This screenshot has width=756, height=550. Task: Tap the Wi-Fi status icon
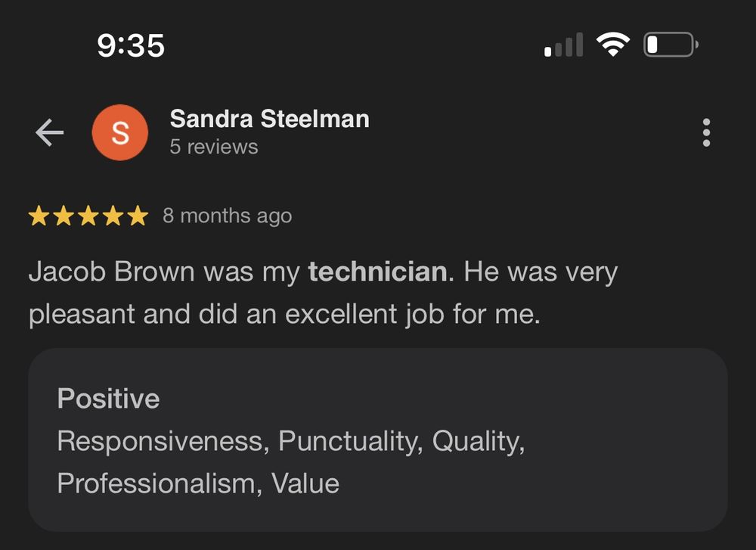[x=613, y=45]
